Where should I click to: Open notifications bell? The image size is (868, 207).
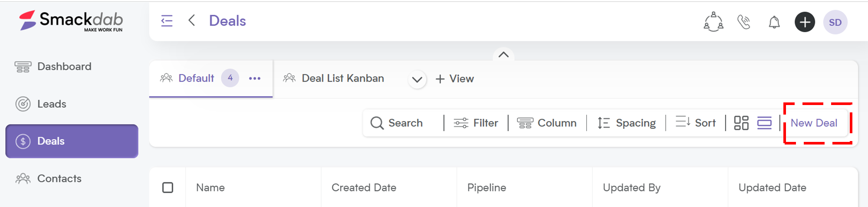[774, 22]
